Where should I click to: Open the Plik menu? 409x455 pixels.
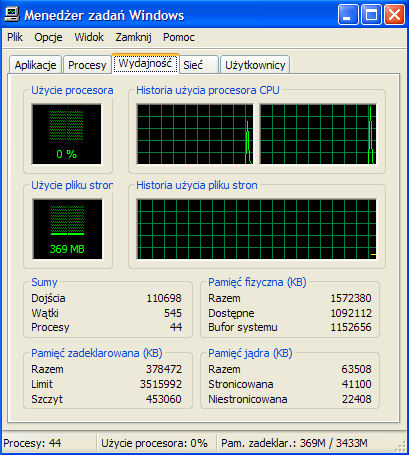pyautogui.click(x=15, y=37)
